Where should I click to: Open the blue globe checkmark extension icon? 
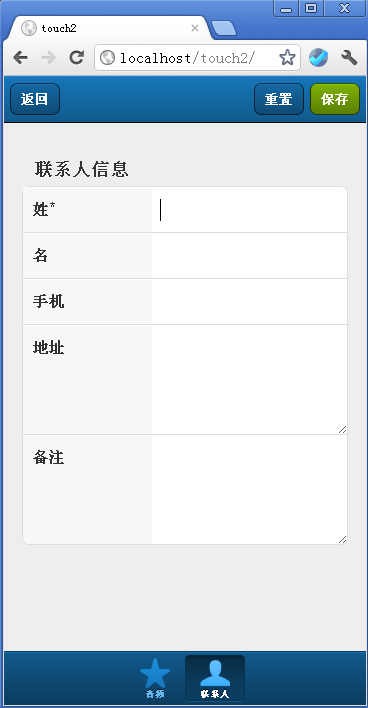click(x=318, y=57)
